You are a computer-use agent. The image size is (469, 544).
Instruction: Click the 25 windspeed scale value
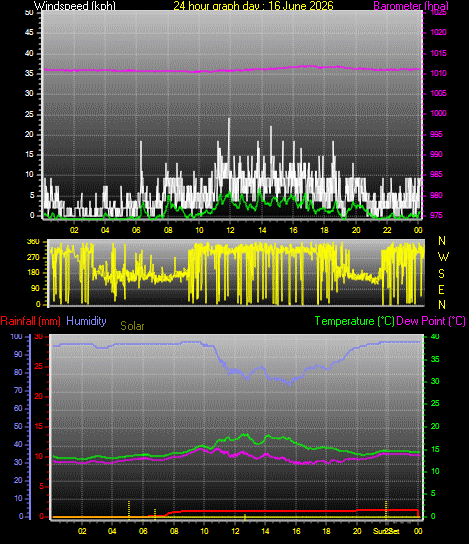click(29, 114)
